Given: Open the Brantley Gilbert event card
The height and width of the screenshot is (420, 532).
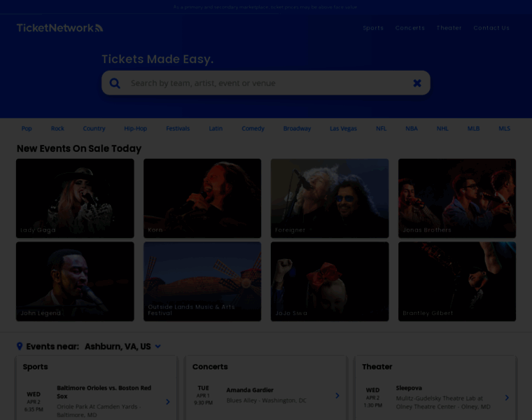Looking at the screenshot, I should (457, 281).
